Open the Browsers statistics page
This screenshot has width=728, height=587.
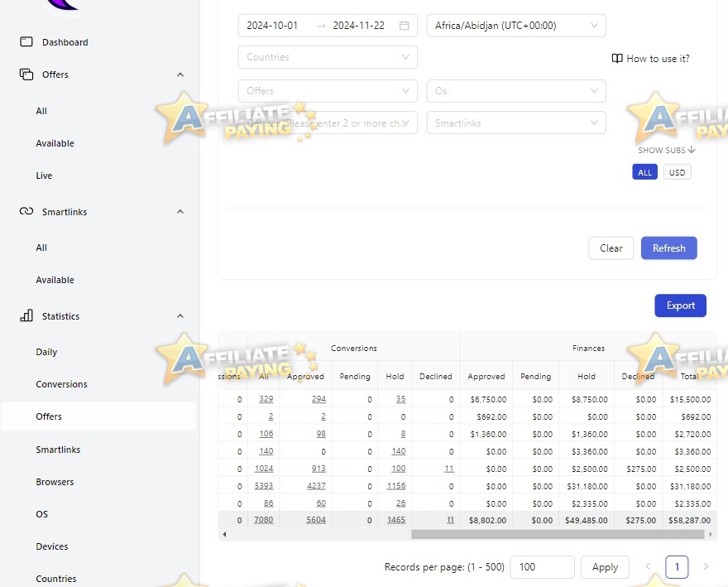tap(55, 481)
